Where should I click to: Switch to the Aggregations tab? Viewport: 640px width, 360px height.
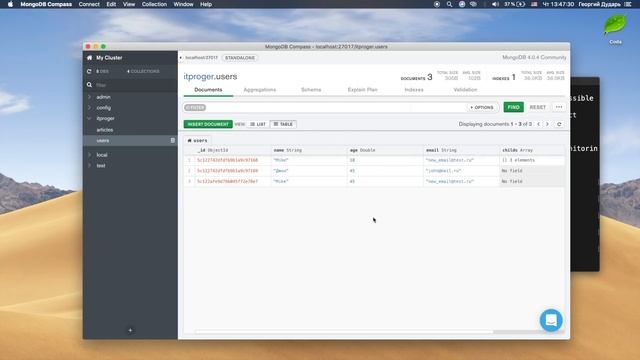pos(260,90)
